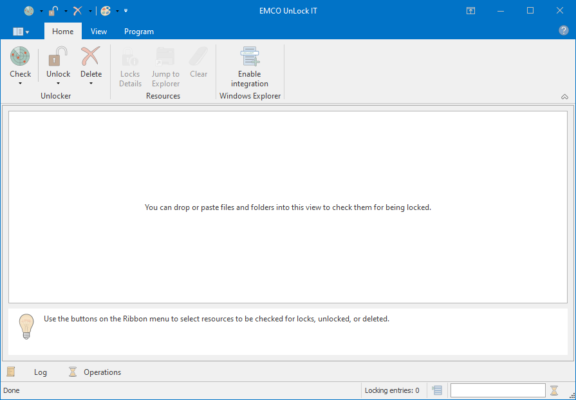The width and height of the screenshot is (576, 400).
Task: Open the color palette skin icon in title bar
Action: pos(106,11)
